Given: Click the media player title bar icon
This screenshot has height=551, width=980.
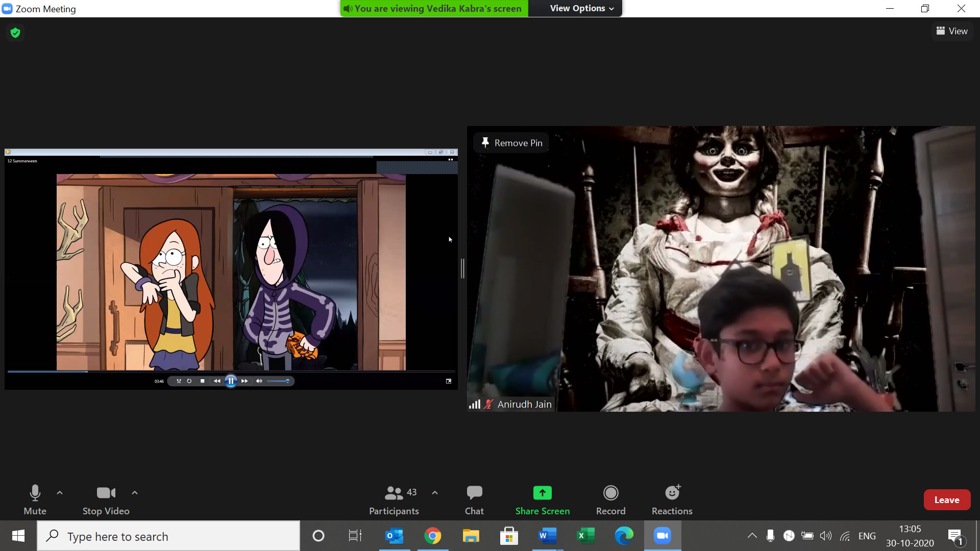Looking at the screenshot, I should click(x=8, y=152).
